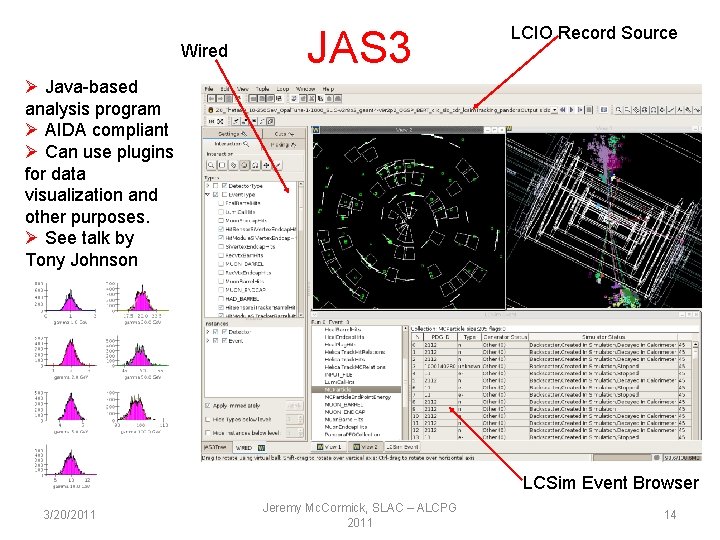Open the File menu
The width and height of the screenshot is (720, 540).
coord(209,89)
